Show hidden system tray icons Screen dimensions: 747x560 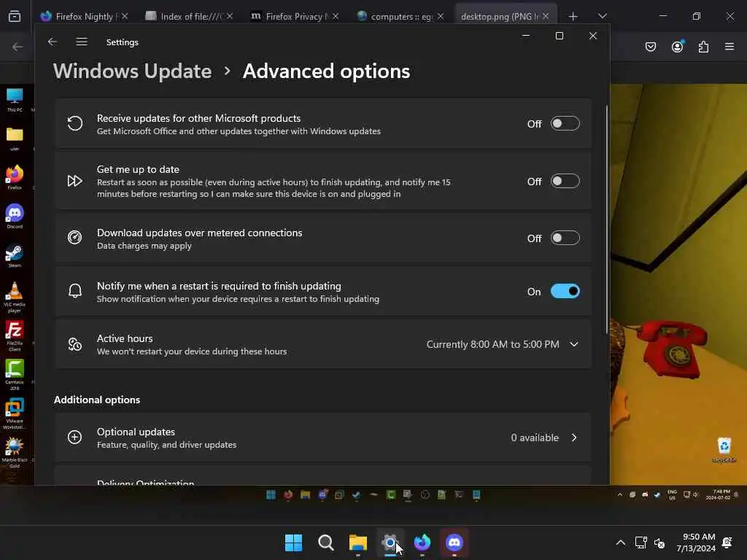tap(620, 542)
